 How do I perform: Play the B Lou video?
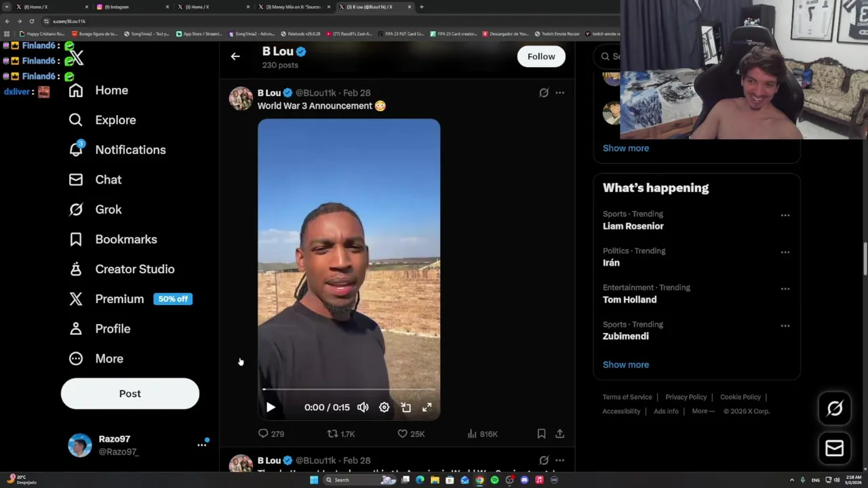(271, 407)
